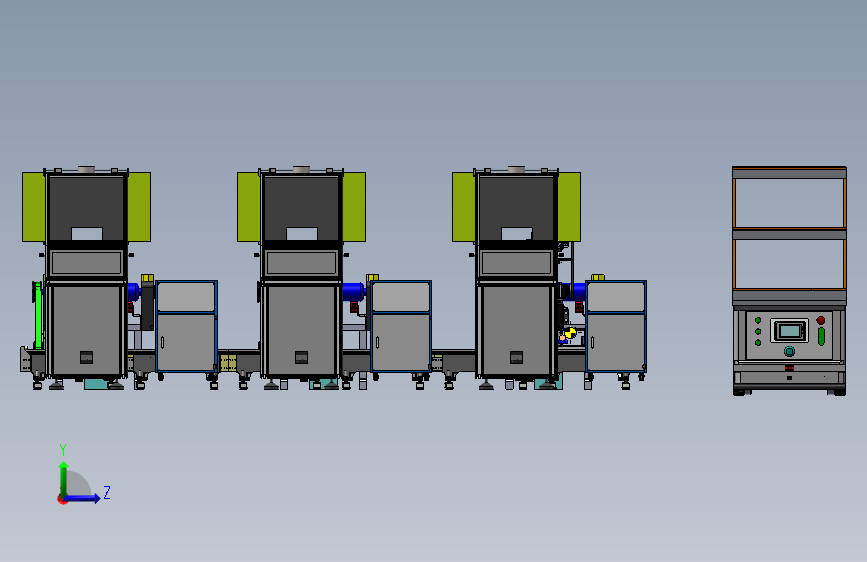This screenshot has width=867, height=562.
Task: Select the red origin ball of the triad
Action: 62,499
